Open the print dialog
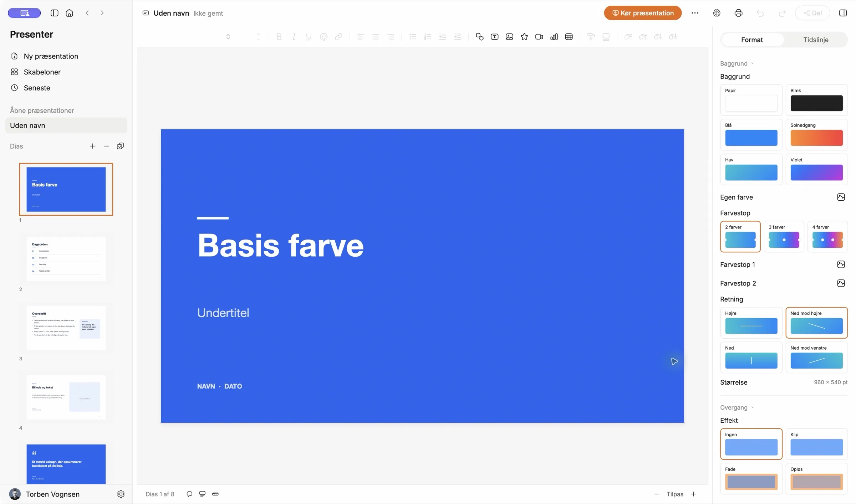The image size is (856, 504). (738, 13)
